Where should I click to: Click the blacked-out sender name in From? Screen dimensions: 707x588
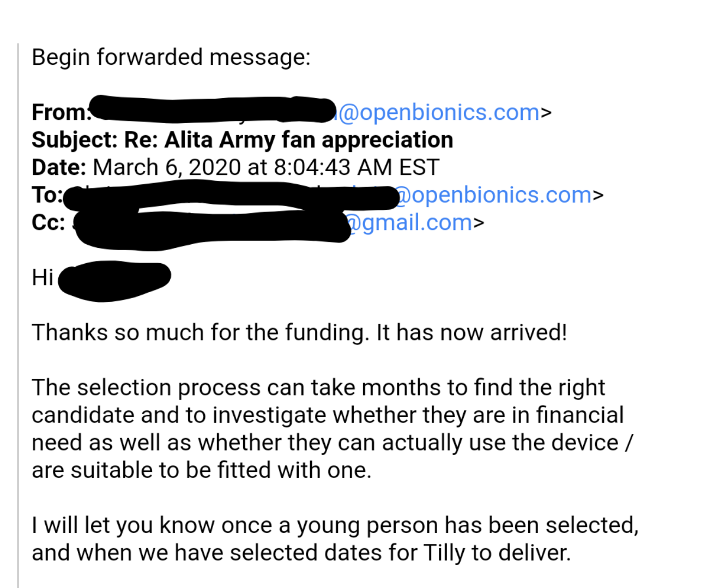pos(213,109)
